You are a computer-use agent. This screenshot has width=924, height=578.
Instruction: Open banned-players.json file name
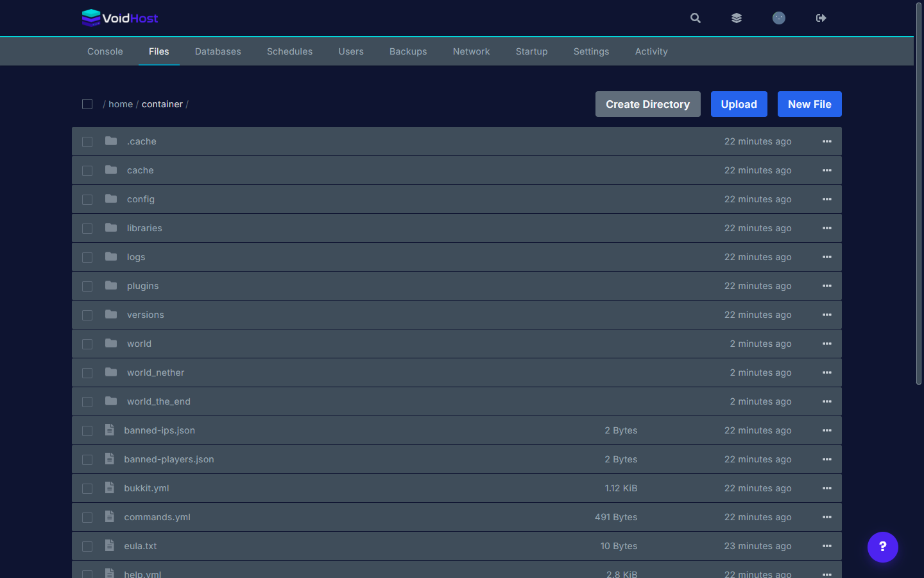tap(169, 459)
